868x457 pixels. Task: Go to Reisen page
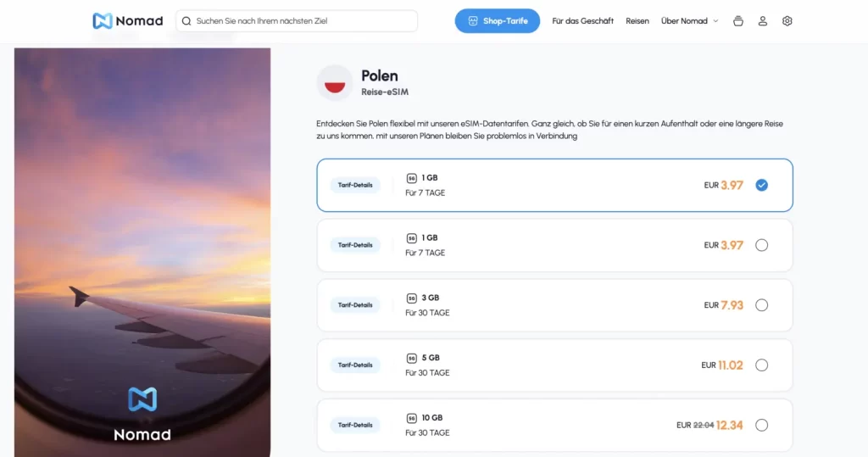637,21
